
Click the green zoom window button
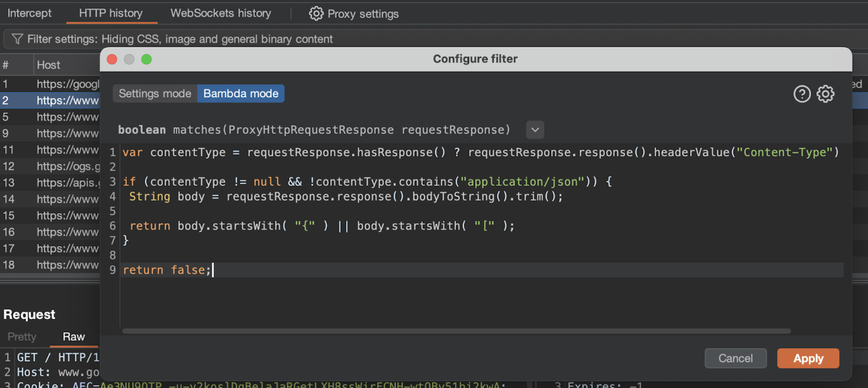[x=147, y=59]
